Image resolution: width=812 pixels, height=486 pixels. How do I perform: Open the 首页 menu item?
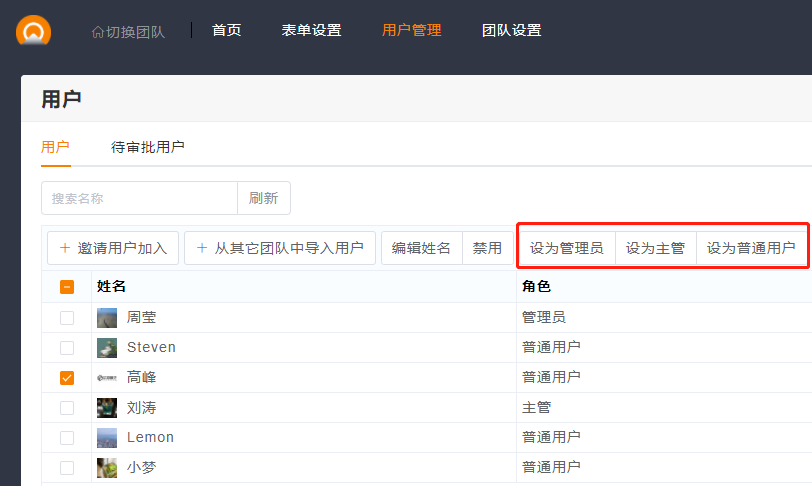[x=227, y=30]
